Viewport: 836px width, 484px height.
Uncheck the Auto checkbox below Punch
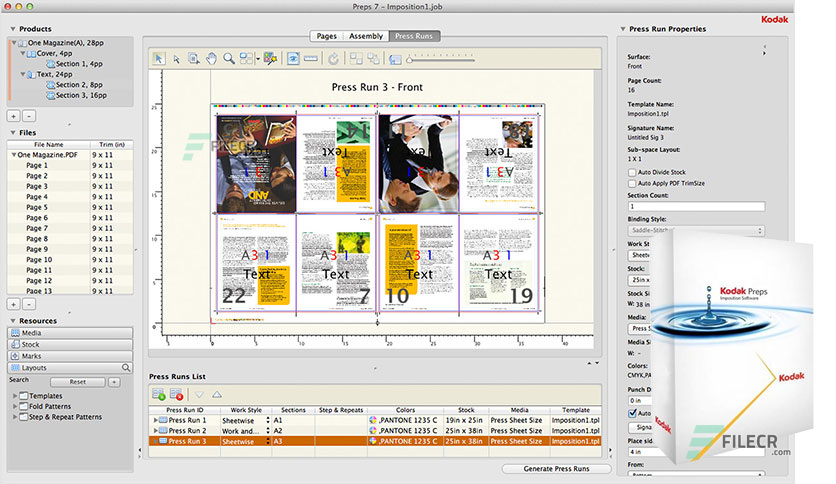coord(630,412)
